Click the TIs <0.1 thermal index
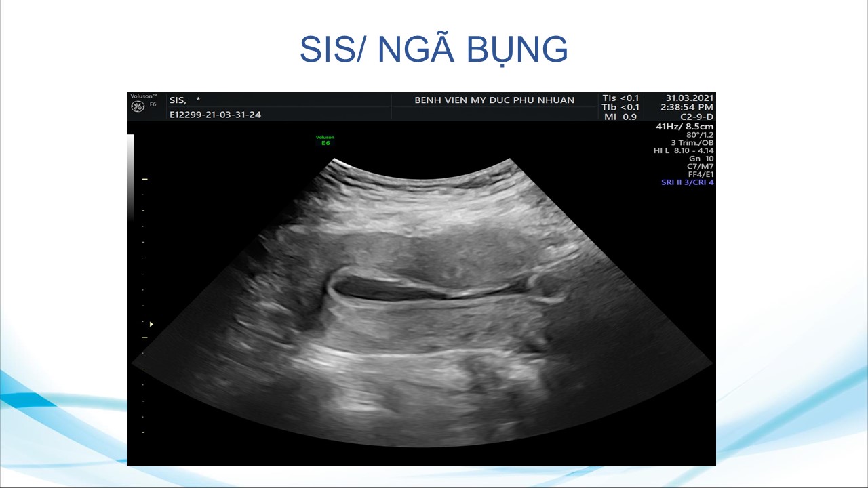Screen dimensions: 868x488 coord(620,98)
